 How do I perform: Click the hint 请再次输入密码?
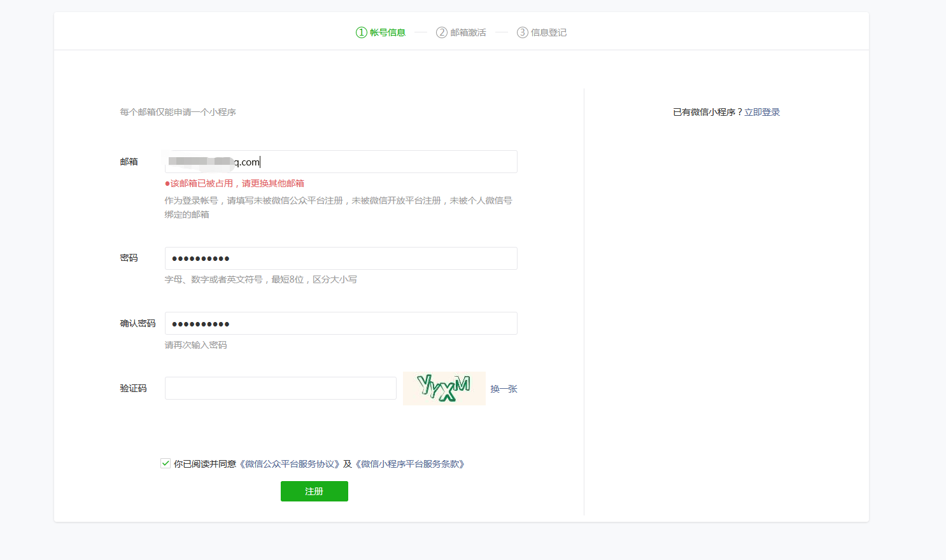196,345
